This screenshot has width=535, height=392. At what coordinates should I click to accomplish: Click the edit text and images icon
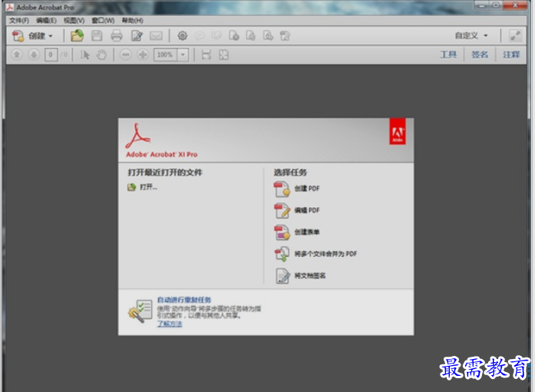point(137,35)
